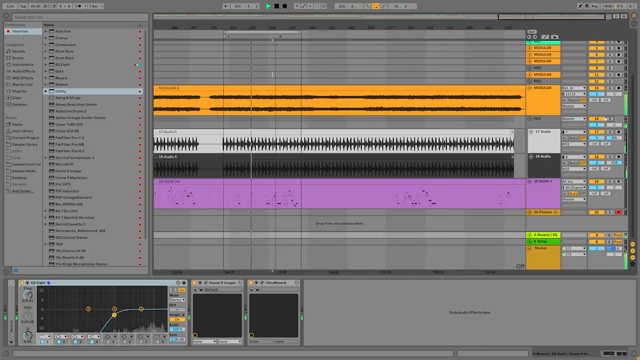Toggle the metronome in the top bar
The image size is (640, 360).
click(x=80, y=6)
